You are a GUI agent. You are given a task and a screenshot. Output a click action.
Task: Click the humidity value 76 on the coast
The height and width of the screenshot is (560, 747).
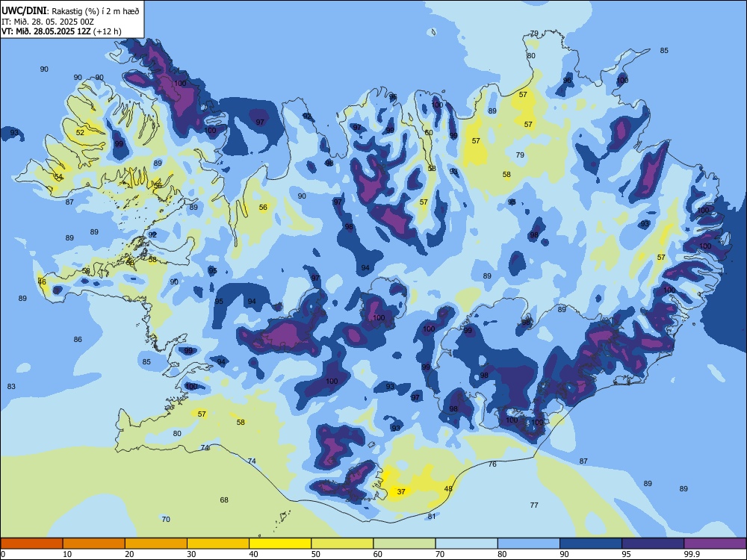492,464
